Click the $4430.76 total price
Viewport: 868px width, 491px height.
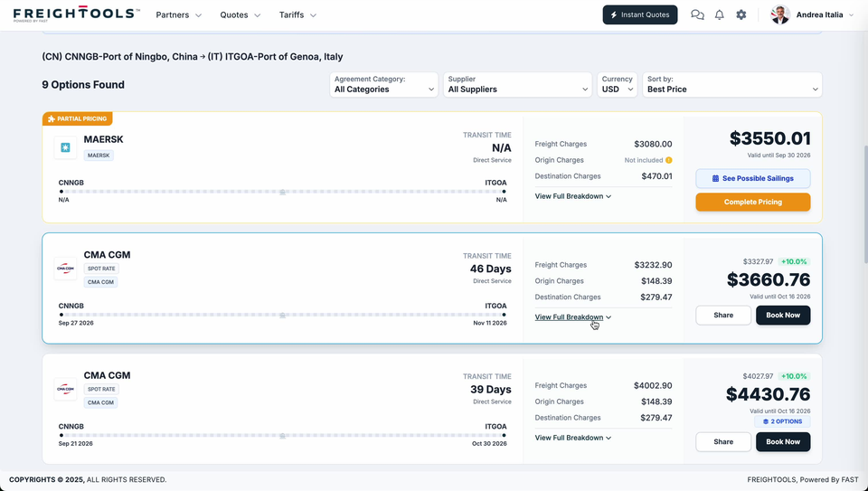pos(769,394)
